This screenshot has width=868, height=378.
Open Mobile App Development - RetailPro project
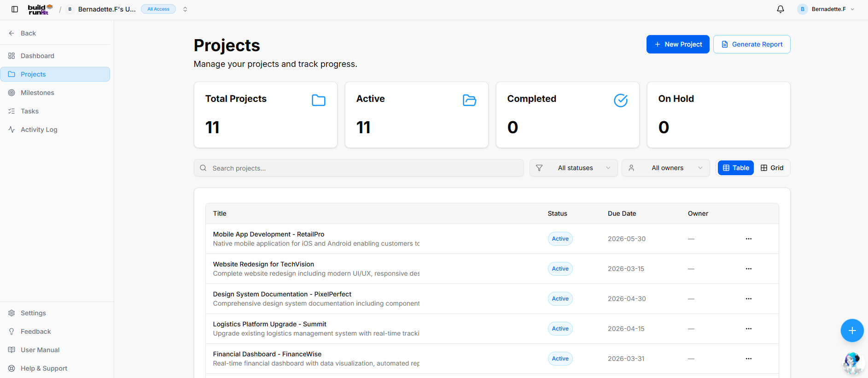pos(268,234)
